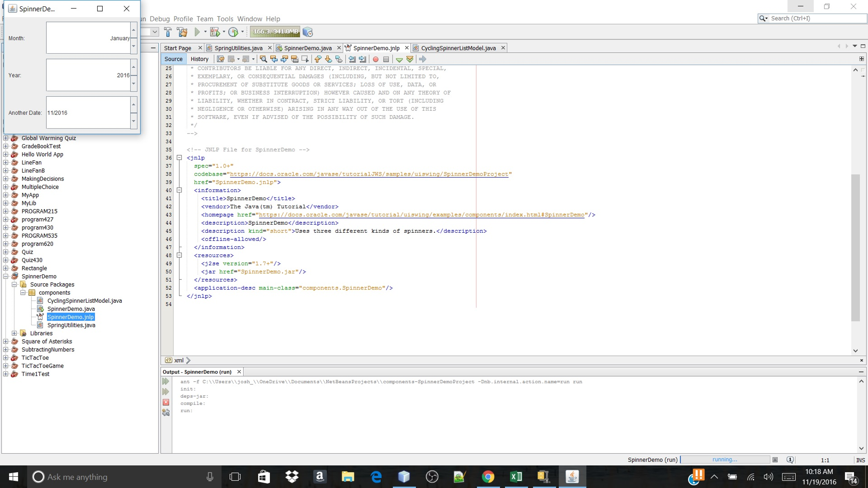Open the Tools menu
Screen dimensions: 868x488
(225, 19)
